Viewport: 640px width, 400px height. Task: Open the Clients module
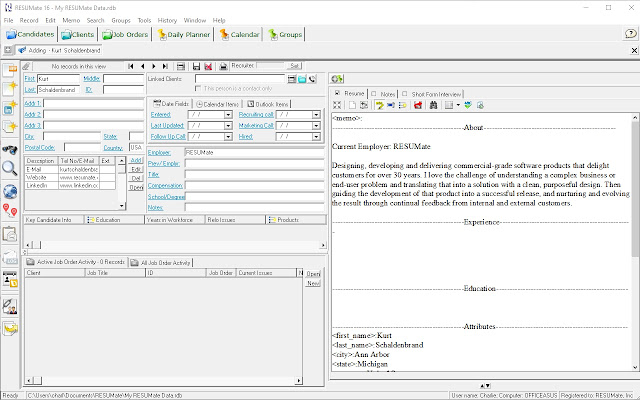tap(78, 35)
